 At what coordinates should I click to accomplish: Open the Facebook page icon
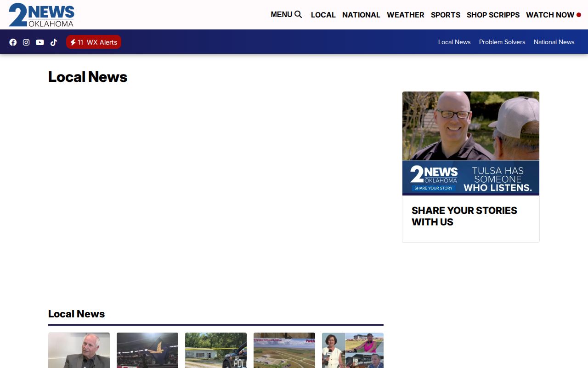tap(13, 42)
